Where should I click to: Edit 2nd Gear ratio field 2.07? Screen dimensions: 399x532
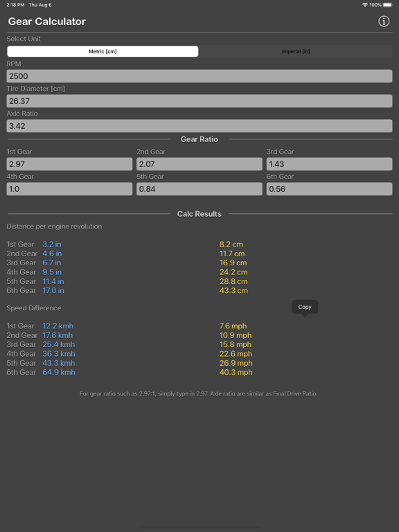[x=199, y=164]
